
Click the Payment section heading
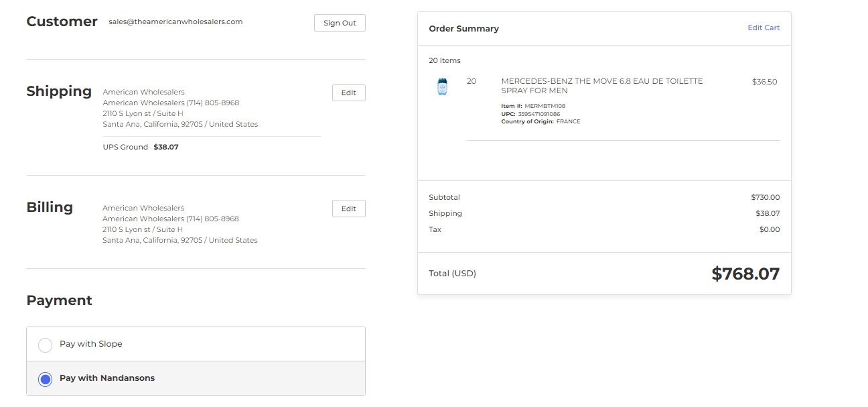pyautogui.click(x=59, y=300)
